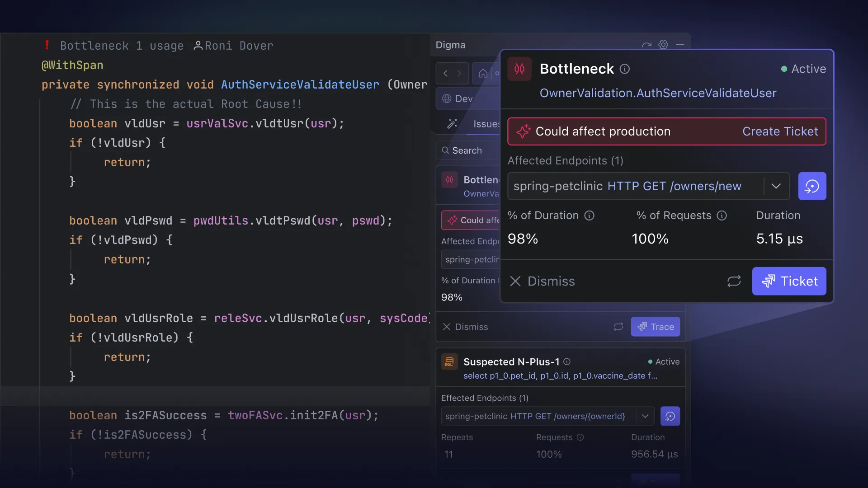Select the Bottleneck issue icon
Viewport: 868px width, 488px height.
(519, 69)
